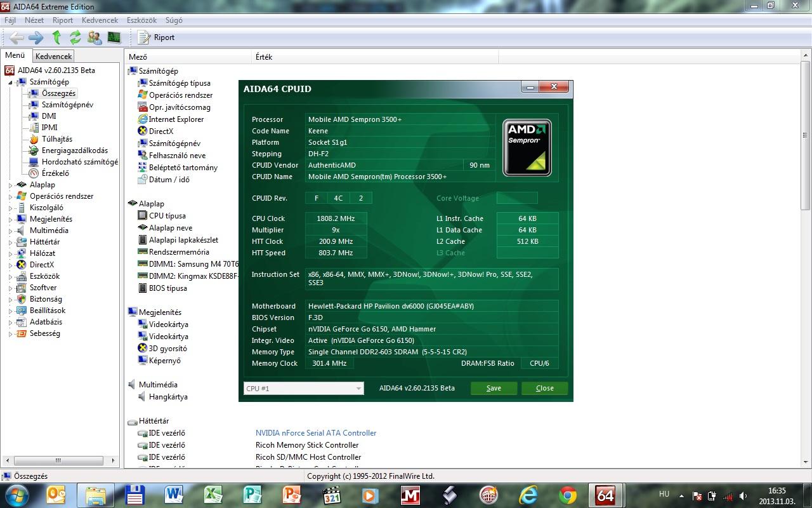Image resolution: width=812 pixels, height=508 pixels.
Task: Open the NVIDIA nForce Serial ATA Controller link
Action: [x=316, y=433]
